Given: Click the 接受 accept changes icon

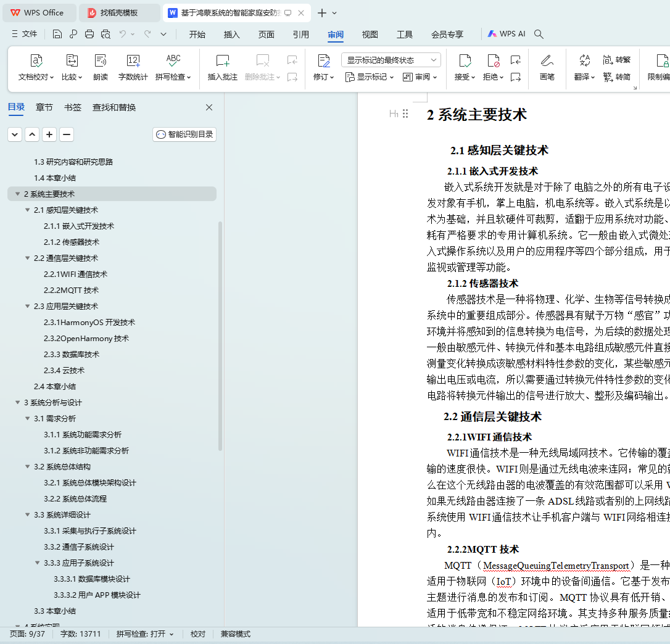Looking at the screenshot, I should pos(465,60).
